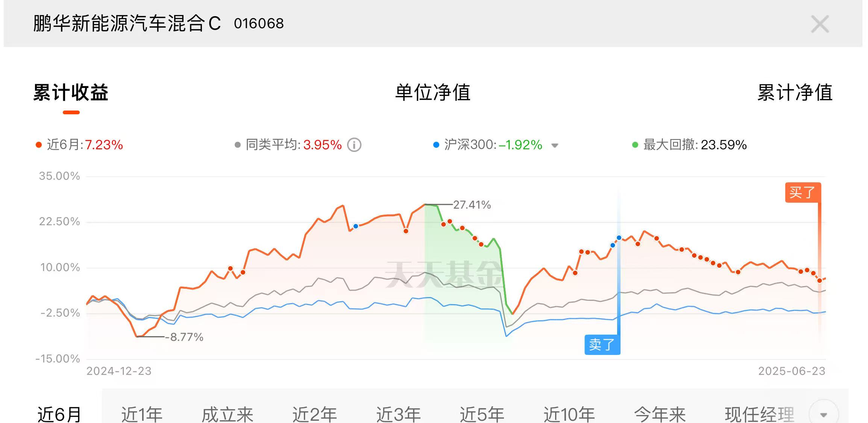The width and height of the screenshot is (868, 423).
Task: Select the 现任经理 period option
Action: click(760, 414)
